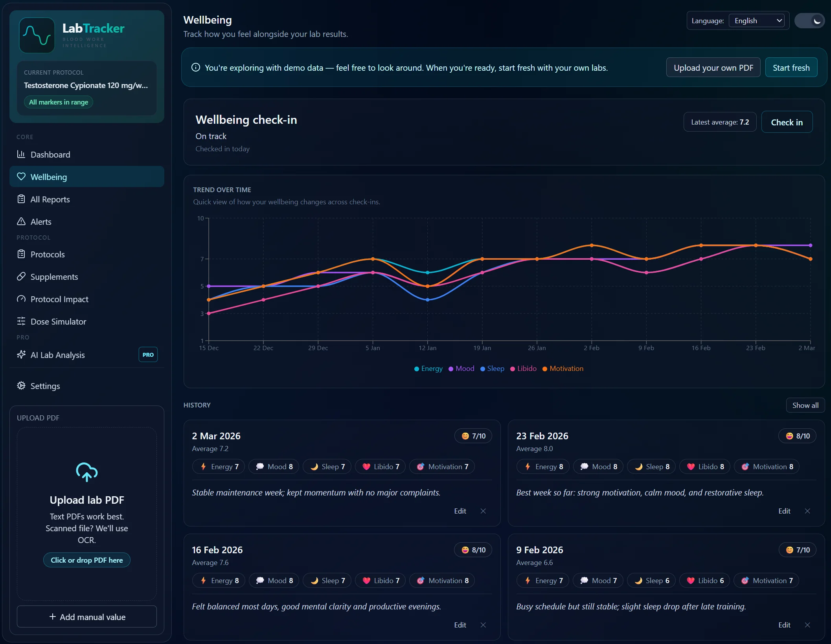Click the LabTracker waveform logo icon
This screenshot has height=644, width=831.
(x=37, y=35)
